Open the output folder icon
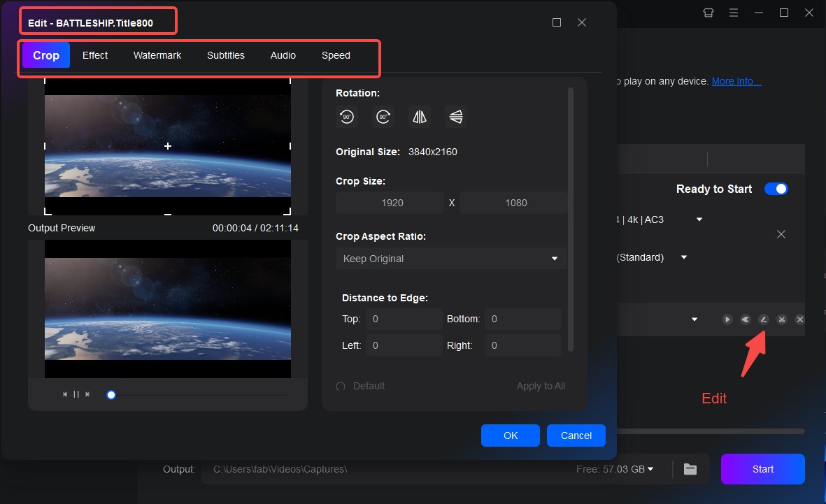The width and height of the screenshot is (826, 504). click(690, 469)
